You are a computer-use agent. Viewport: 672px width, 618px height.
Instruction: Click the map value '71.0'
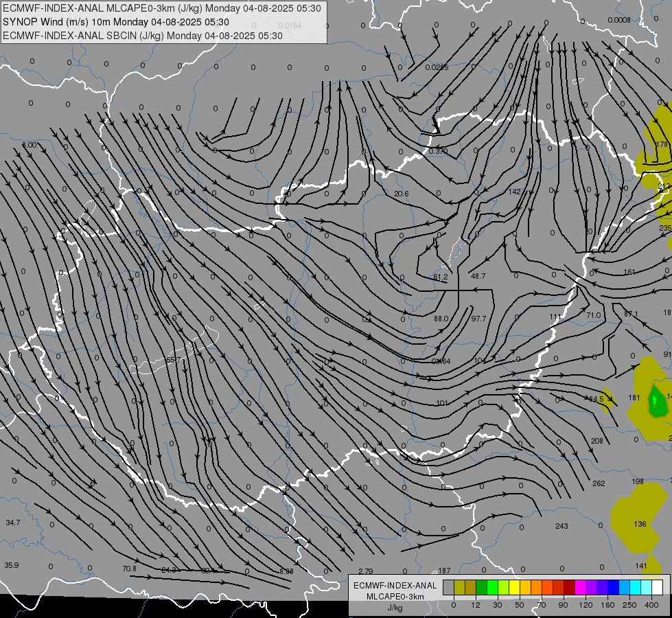(x=594, y=315)
